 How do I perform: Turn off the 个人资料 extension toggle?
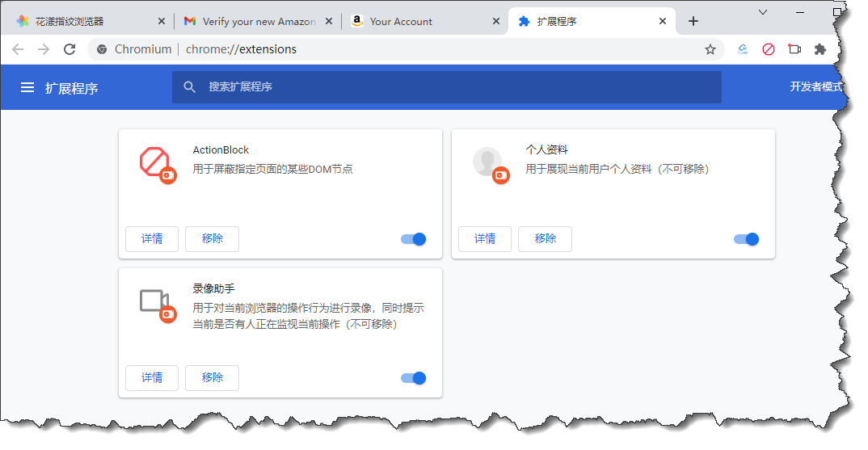pos(746,239)
